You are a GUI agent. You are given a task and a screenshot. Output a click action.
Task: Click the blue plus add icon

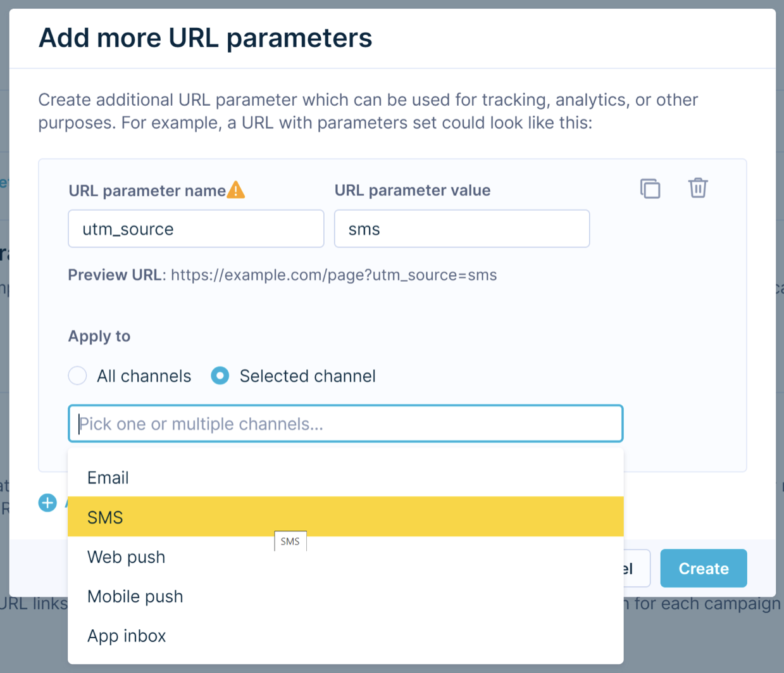(x=47, y=503)
